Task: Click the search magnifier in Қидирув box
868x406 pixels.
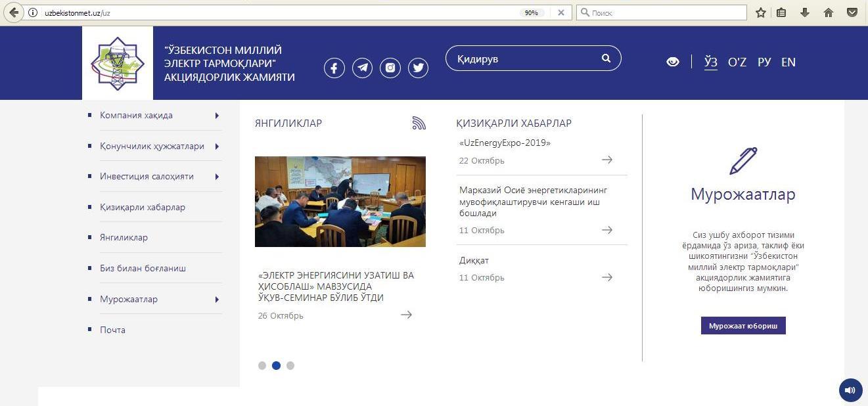Action: pos(606,58)
